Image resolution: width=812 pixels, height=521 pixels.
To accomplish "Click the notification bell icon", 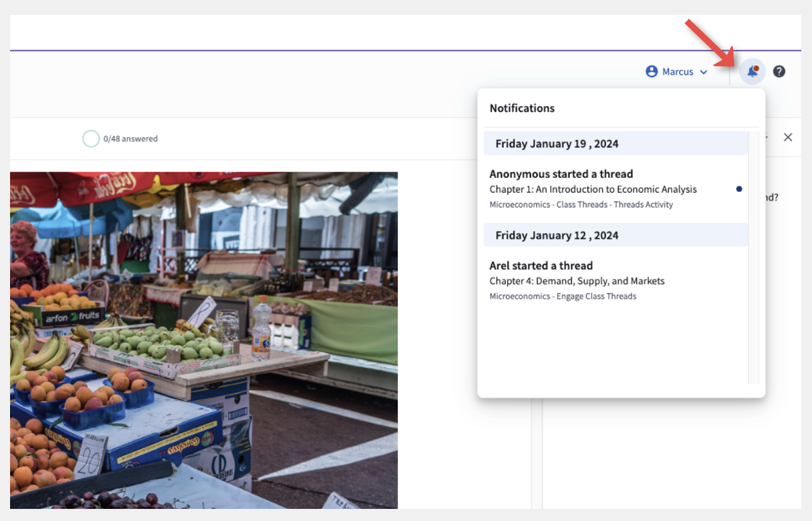I will click(x=752, y=72).
